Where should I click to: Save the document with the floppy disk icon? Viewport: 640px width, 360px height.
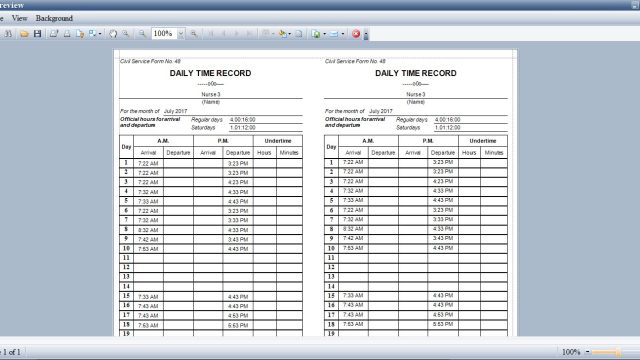pos(38,34)
